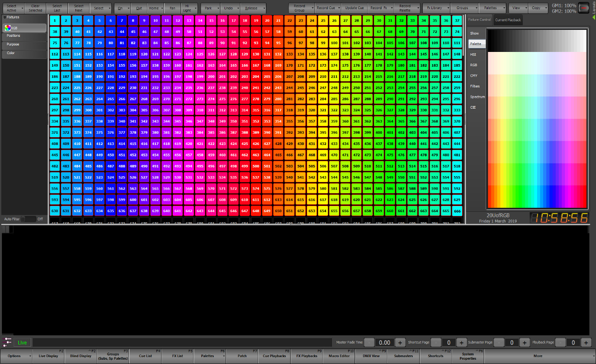
Task: Open the Home dropdown
Action: pyautogui.click(x=155, y=8)
